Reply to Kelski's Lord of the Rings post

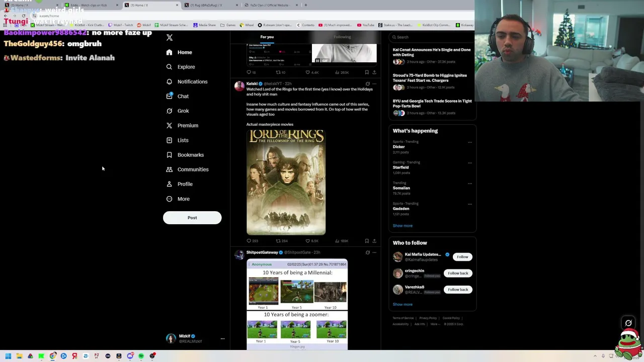point(252,241)
